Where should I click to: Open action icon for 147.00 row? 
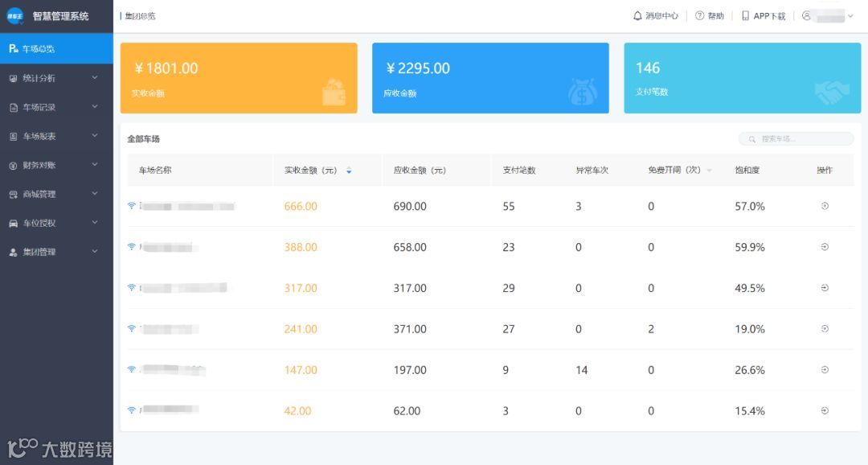coord(825,370)
